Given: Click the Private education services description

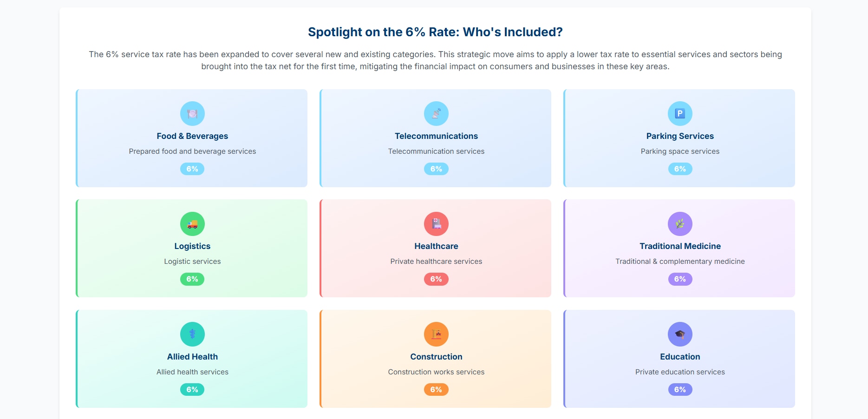Looking at the screenshot, I should [680, 372].
